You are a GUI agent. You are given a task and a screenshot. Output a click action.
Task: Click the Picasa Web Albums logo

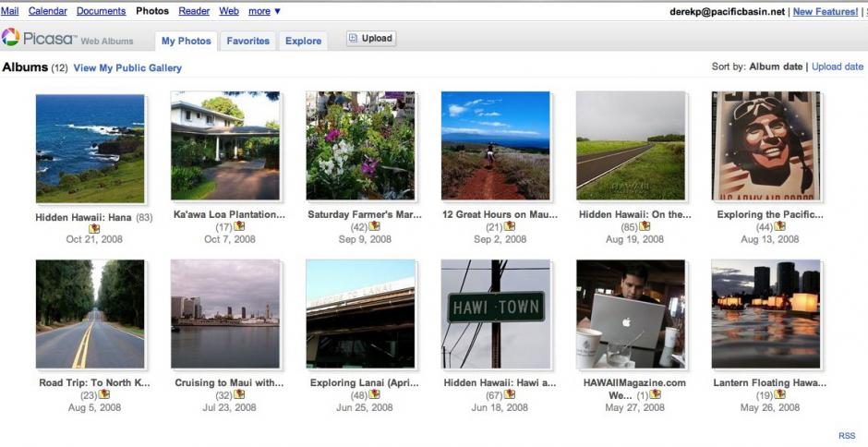tap(67, 39)
